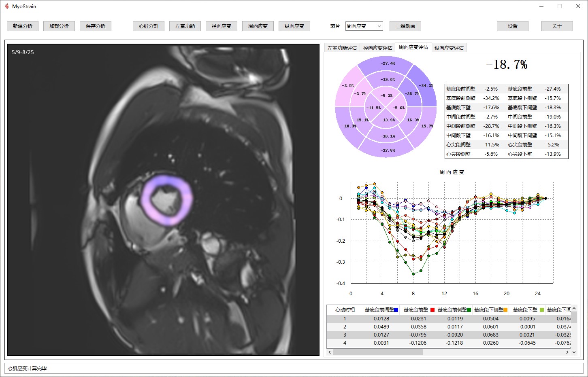Click the table vertical scrollbar down arrow

point(574,352)
